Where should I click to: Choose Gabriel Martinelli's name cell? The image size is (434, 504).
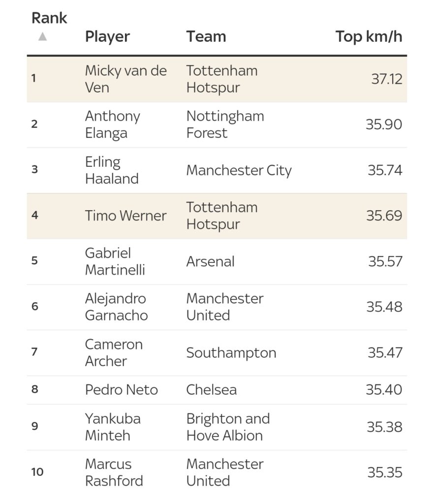pyautogui.click(x=115, y=261)
